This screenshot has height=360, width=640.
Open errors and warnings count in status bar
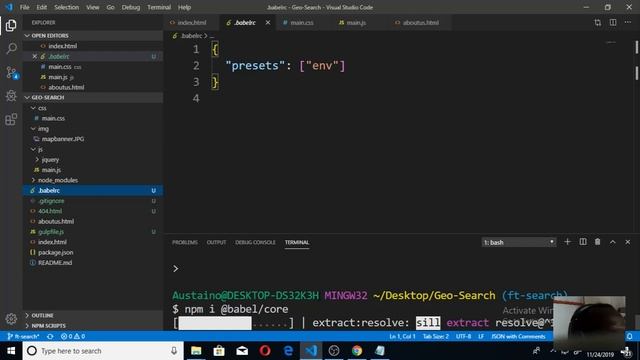pos(73,336)
